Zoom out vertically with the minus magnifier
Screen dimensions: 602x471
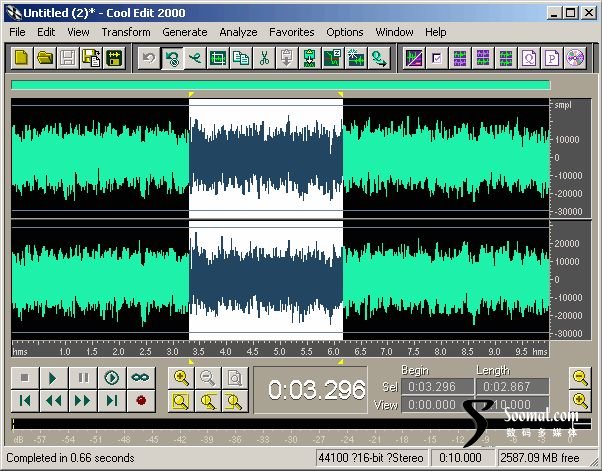click(580, 378)
